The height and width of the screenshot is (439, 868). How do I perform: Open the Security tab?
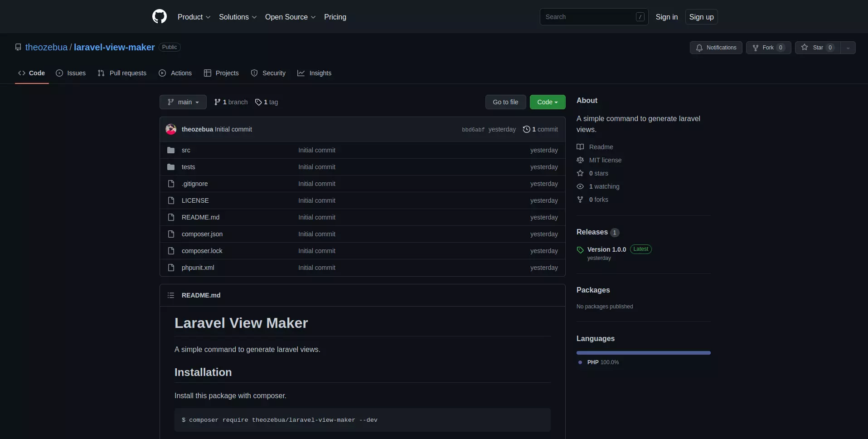pos(268,73)
